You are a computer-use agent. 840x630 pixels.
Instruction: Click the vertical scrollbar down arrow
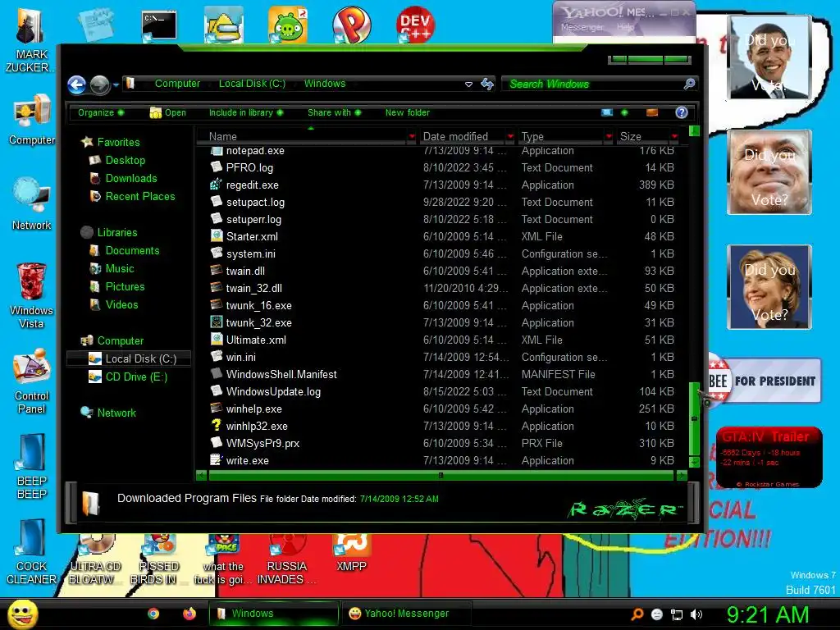point(694,462)
